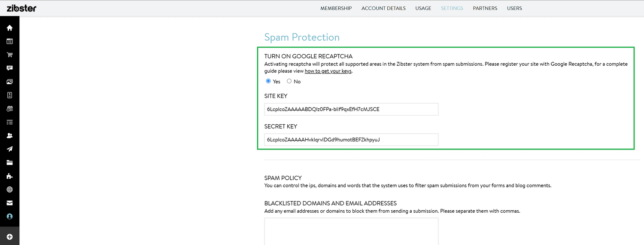Click the paper plane send icon
Screen dimensions: 644x245
click(x=9, y=149)
